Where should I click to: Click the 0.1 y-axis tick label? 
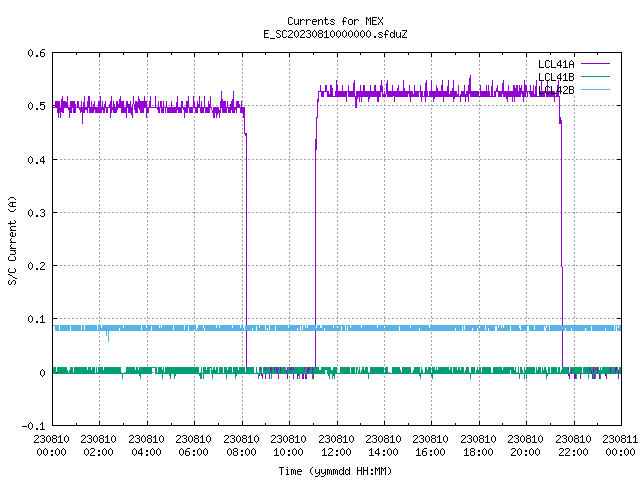coord(36,319)
